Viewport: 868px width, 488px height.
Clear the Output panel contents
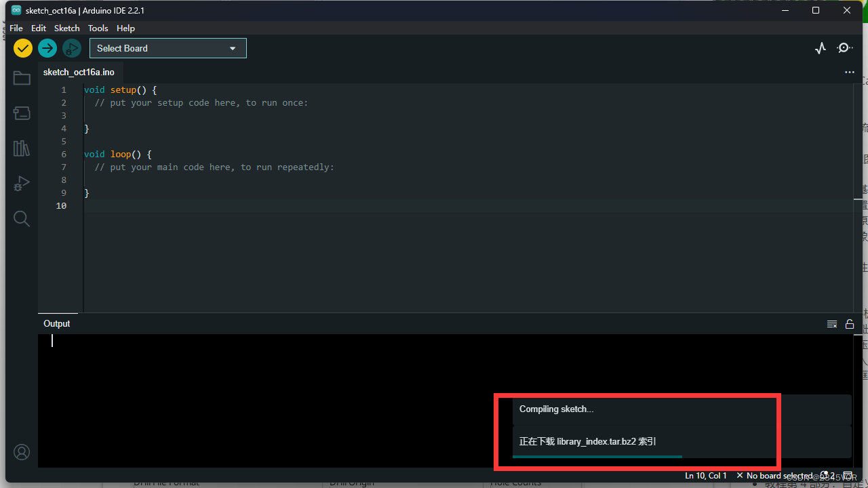click(x=832, y=324)
